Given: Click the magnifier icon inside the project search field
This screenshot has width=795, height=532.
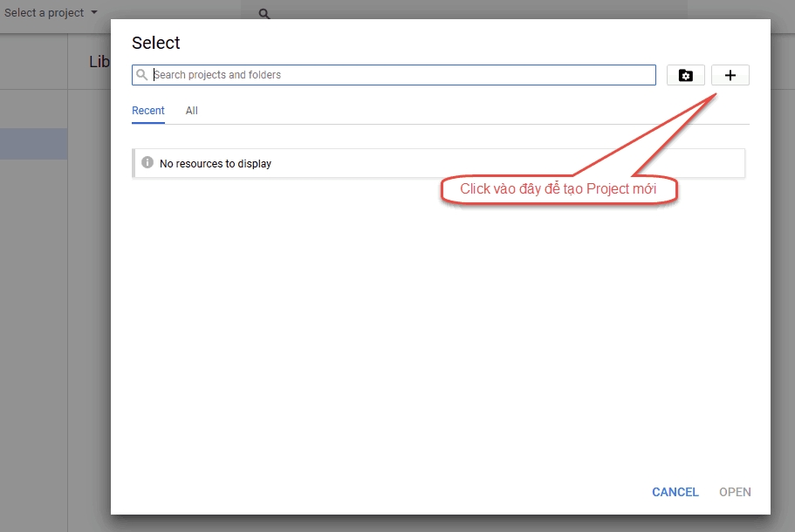Looking at the screenshot, I should click(143, 75).
